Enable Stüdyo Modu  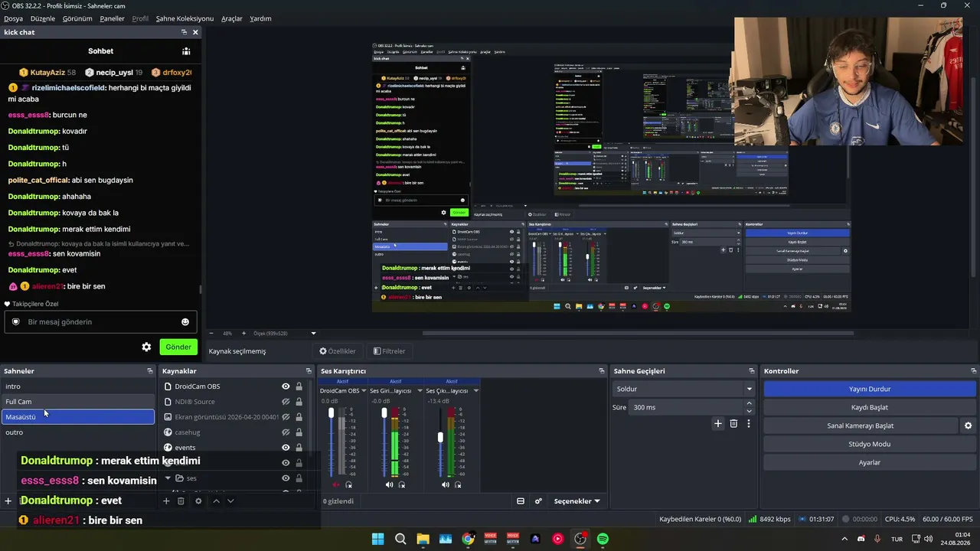(870, 444)
